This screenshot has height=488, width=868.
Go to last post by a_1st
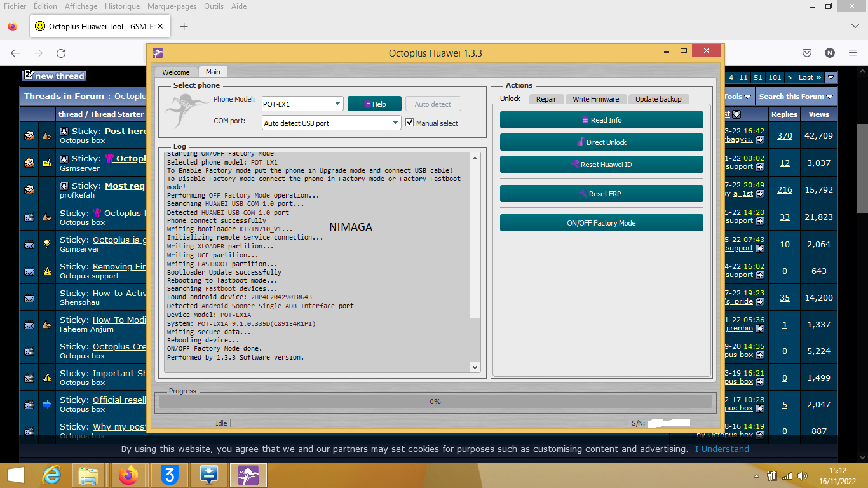[761, 194]
